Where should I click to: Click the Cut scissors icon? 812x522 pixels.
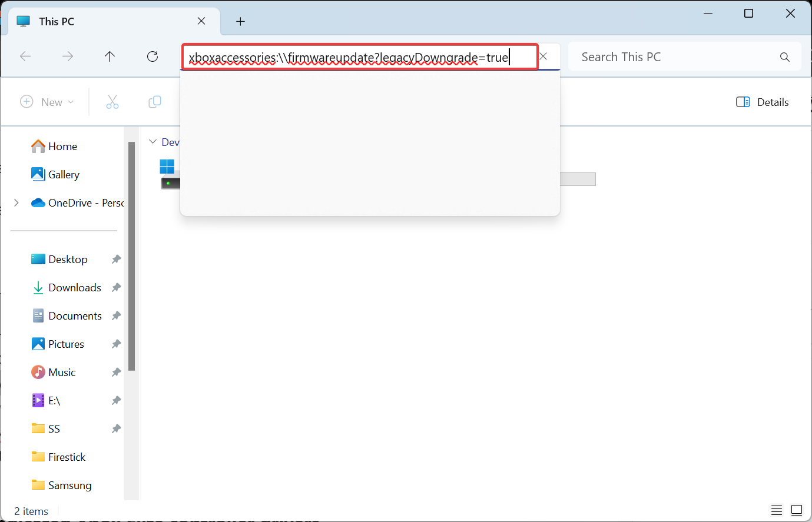click(112, 102)
